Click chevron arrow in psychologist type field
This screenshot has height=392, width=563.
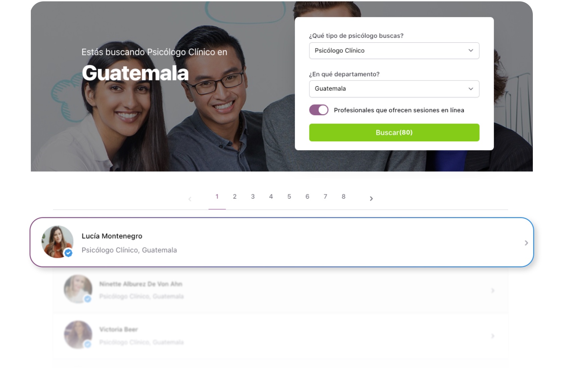[x=471, y=51]
